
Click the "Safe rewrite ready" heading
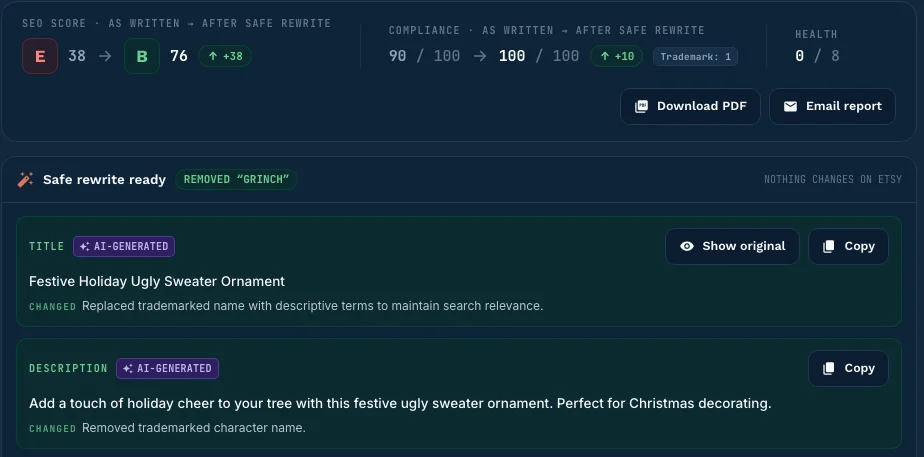pyautogui.click(x=104, y=180)
